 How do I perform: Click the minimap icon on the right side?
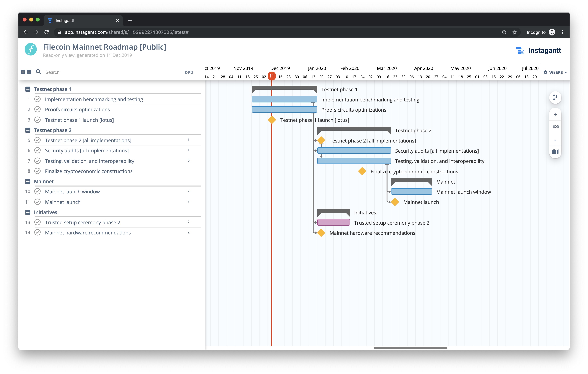[x=555, y=152]
